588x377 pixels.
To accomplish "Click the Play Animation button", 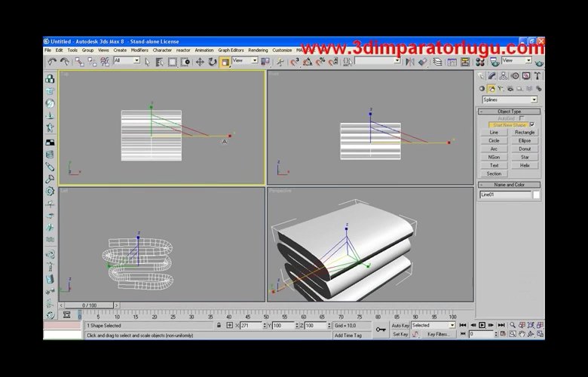I will 482,325.
